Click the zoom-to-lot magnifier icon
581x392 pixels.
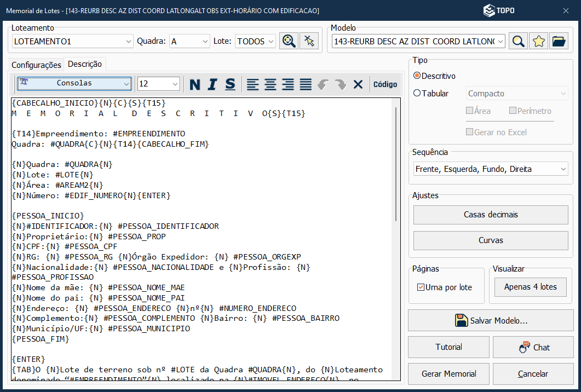(x=289, y=41)
